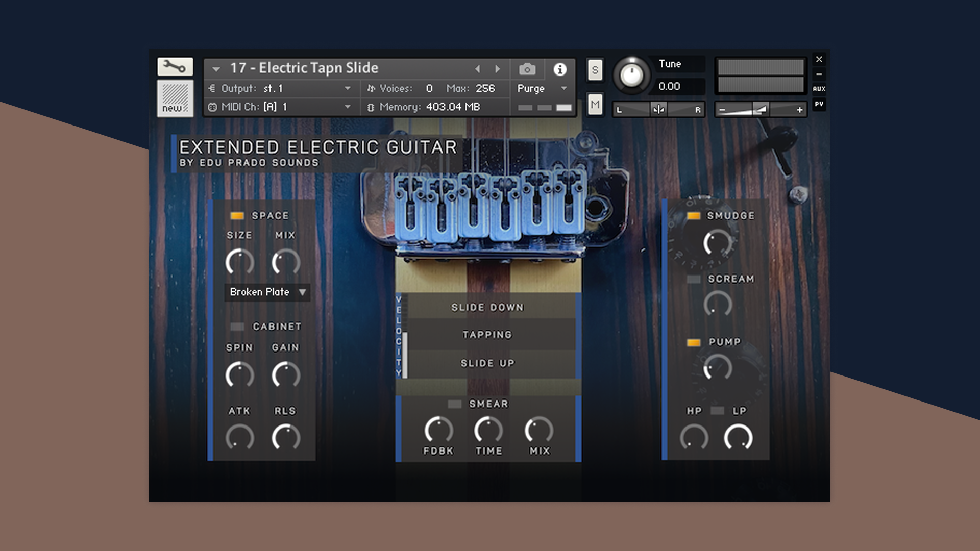Center the pan slider
This screenshot has width=980, height=551.
[x=658, y=109]
